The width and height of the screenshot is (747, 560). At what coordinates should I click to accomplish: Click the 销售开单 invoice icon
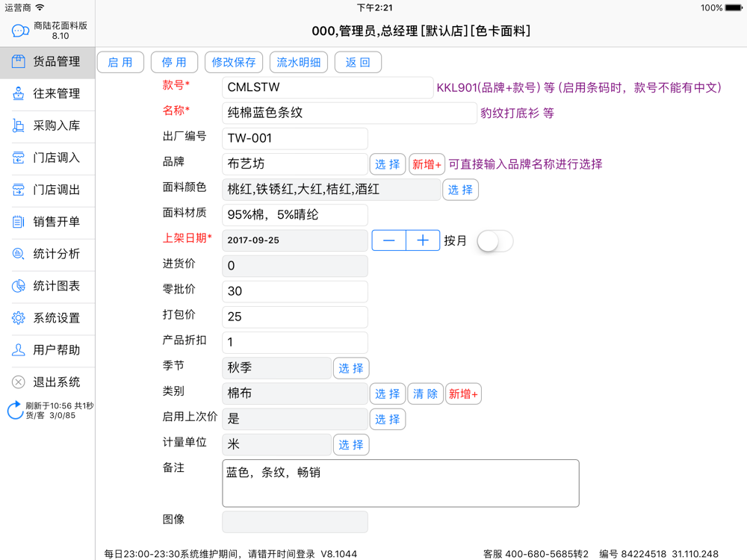click(x=18, y=222)
